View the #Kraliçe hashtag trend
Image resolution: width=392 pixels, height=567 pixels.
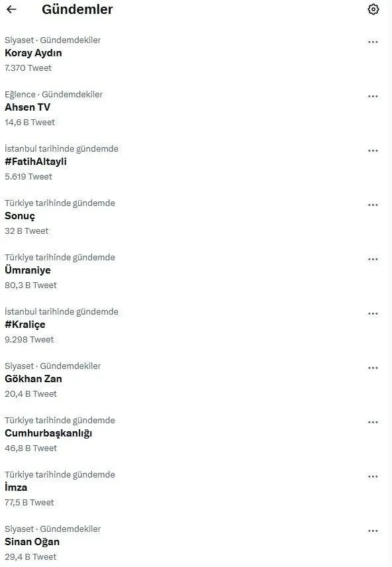click(25, 325)
